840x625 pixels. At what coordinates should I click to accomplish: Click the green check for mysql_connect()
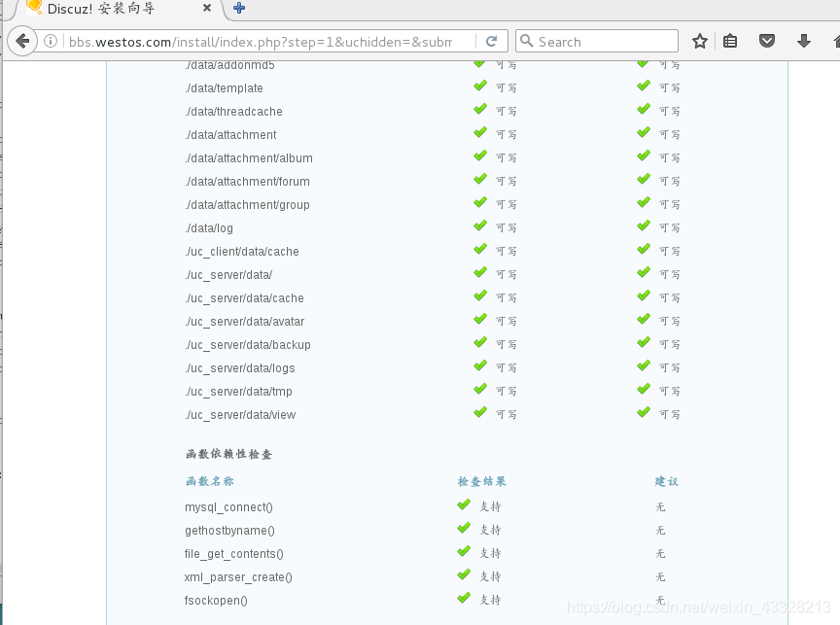click(464, 504)
